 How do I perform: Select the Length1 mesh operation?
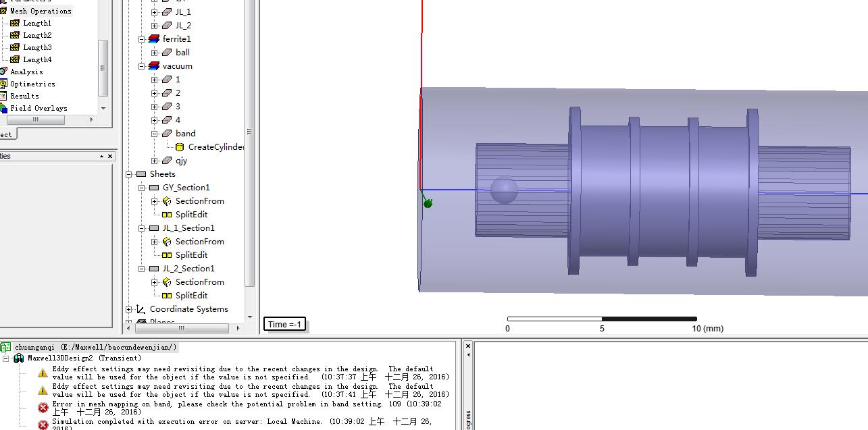pos(37,23)
